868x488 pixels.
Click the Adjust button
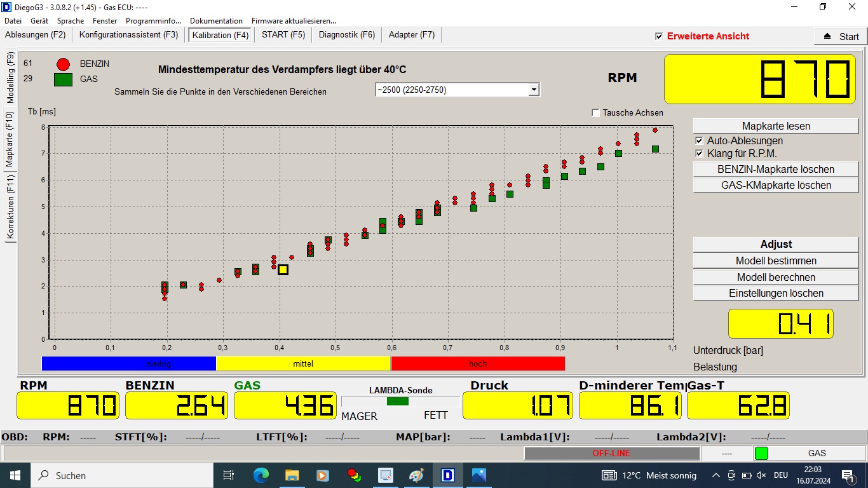[776, 244]
